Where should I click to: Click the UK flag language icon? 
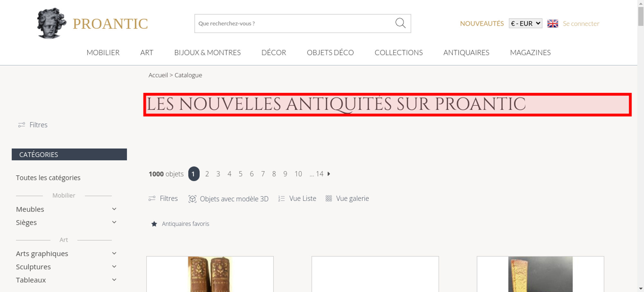553,23
